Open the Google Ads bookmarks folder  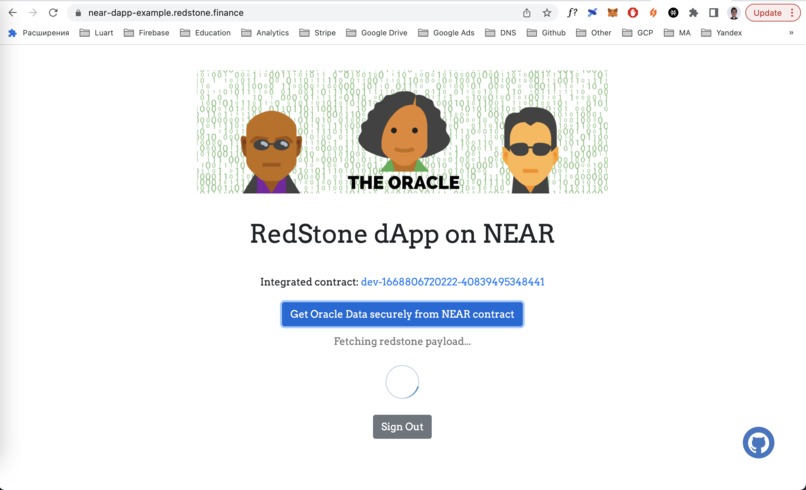pos(446,32)
